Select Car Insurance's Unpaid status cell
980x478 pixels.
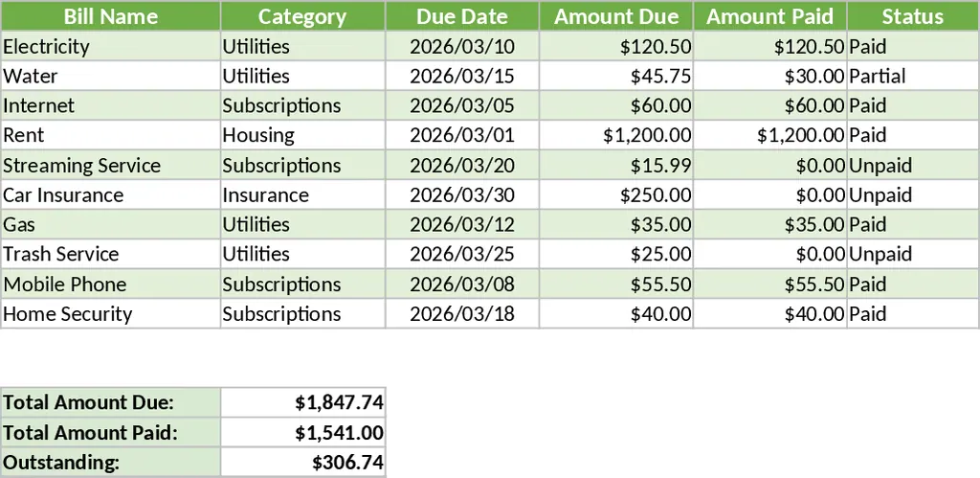click(912, 194)
